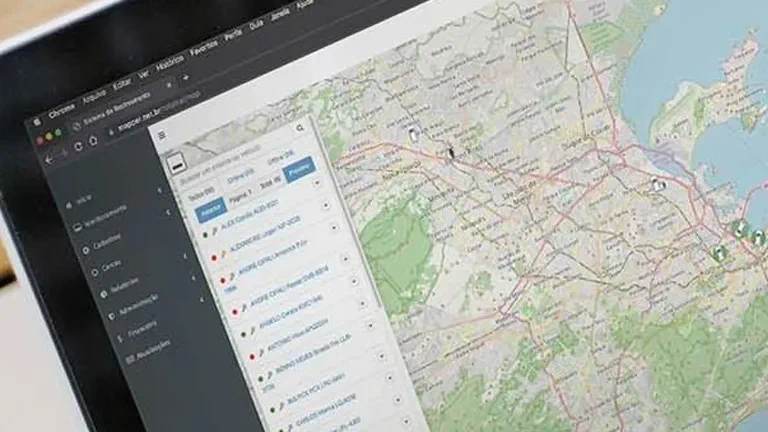Open ALEX Corolla vehicle entry
This screenshot has height=432, width=768.
[249, 214]
